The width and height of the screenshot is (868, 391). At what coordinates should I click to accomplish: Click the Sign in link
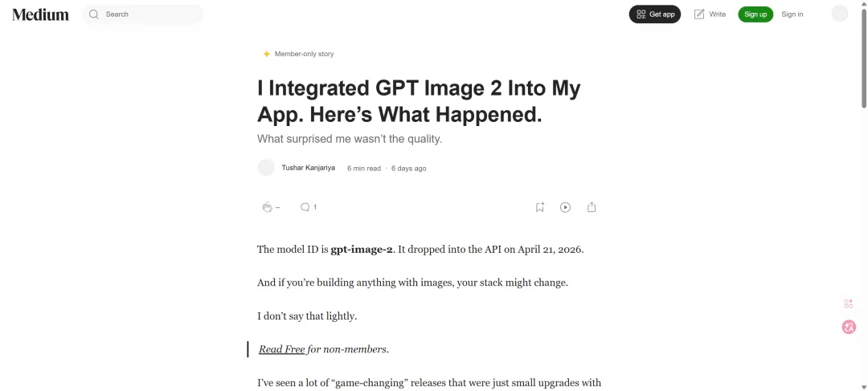[792, 14]
